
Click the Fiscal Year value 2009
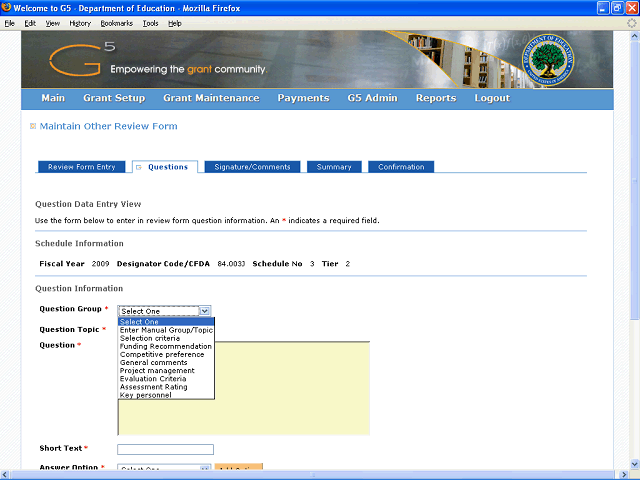(100, 264)
